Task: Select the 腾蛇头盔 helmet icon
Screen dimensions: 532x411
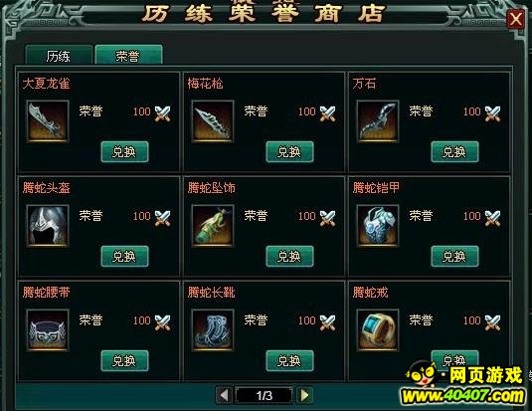Action: point(48,226)
